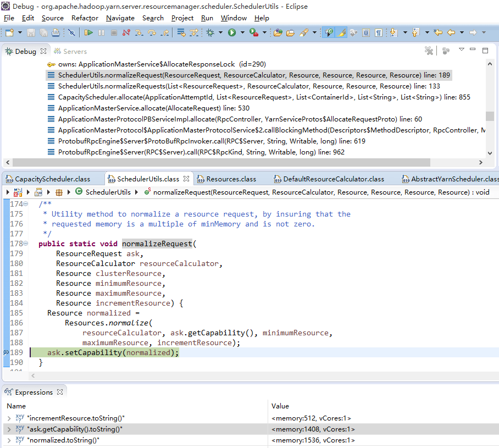Open the Refactor menu
This screenshot has height=448, width=499.
point(85,18)
